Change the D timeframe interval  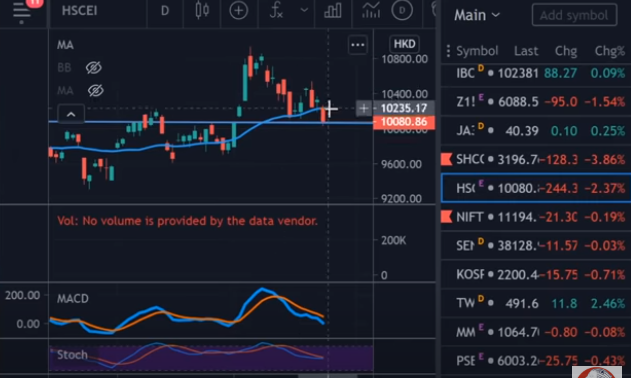pos(165,10)
